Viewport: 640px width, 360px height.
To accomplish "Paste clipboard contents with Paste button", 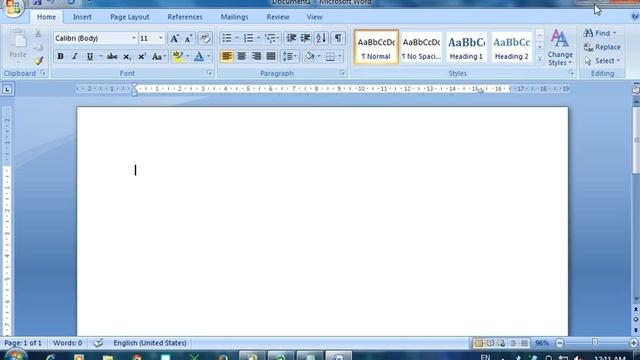I will pos(18,46).
